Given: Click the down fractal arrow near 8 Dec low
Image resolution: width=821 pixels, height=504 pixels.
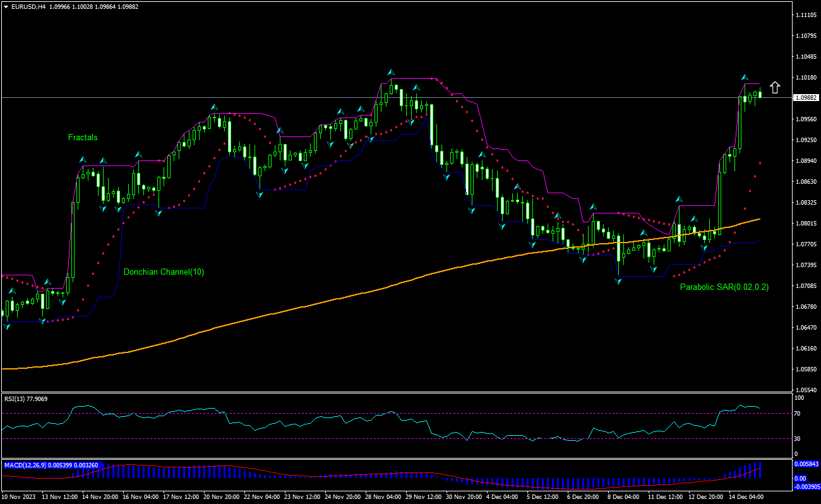Looking at the screenshot, I should 618,282.
